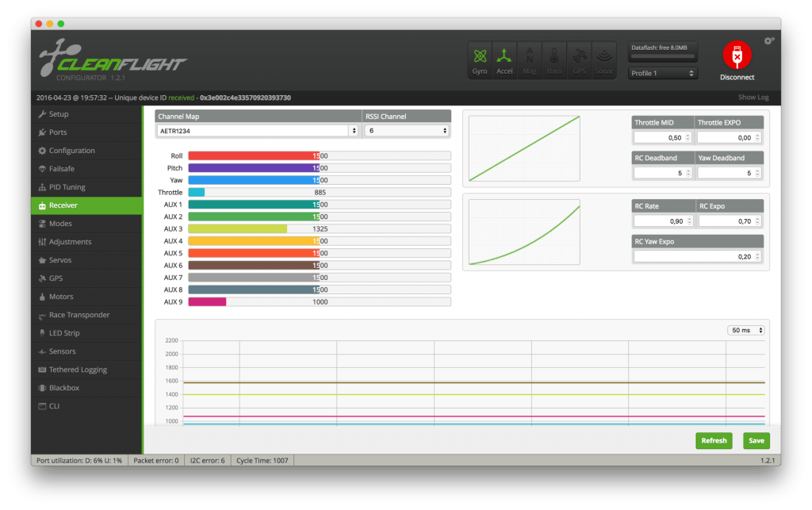Click the Cycle Time: 1007 status entry
Screen dimensions: 812x510
coord(262,460)
